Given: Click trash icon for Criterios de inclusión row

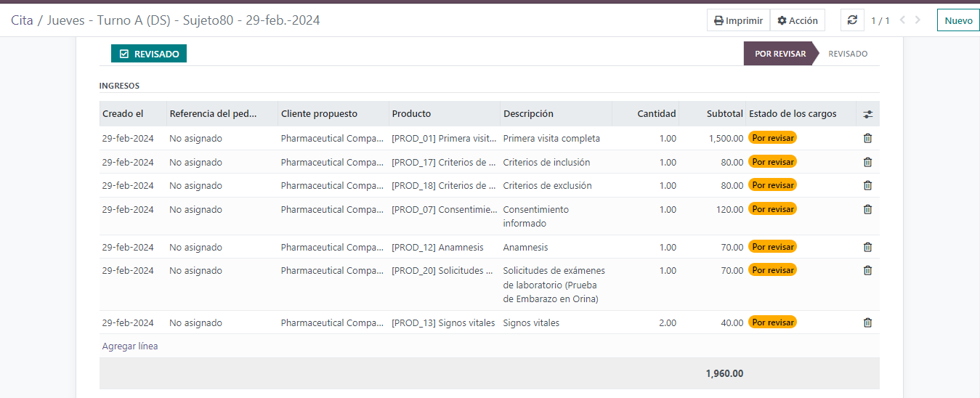Looking at the screenshot, I should (867, 162).
